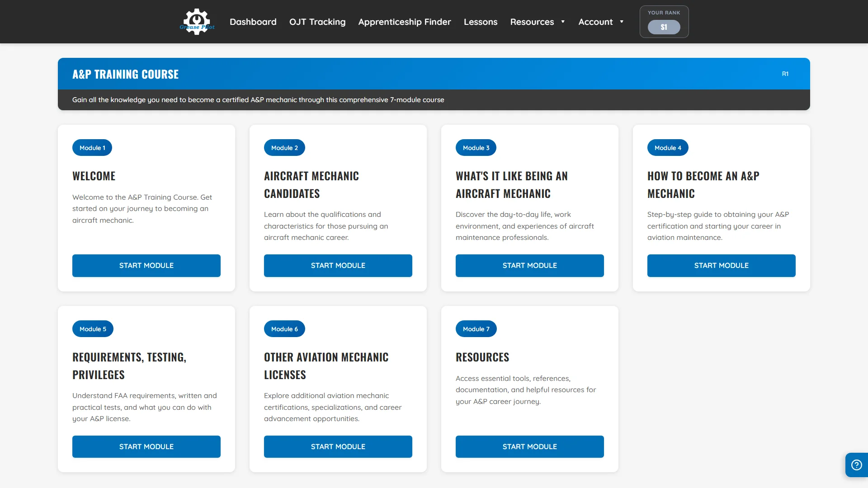Click Requirements, Testing, Privileges title
Viewport: 868px width, 488px height.
click(129, 366)
